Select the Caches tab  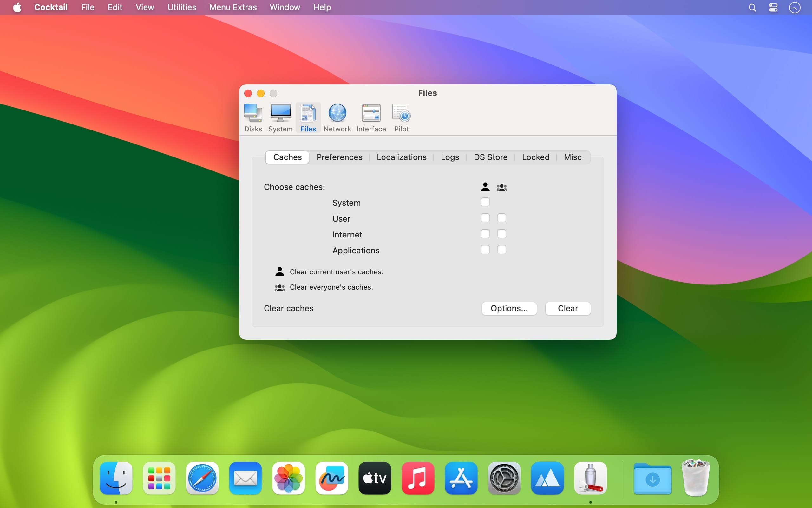click(x=287, y=157)
